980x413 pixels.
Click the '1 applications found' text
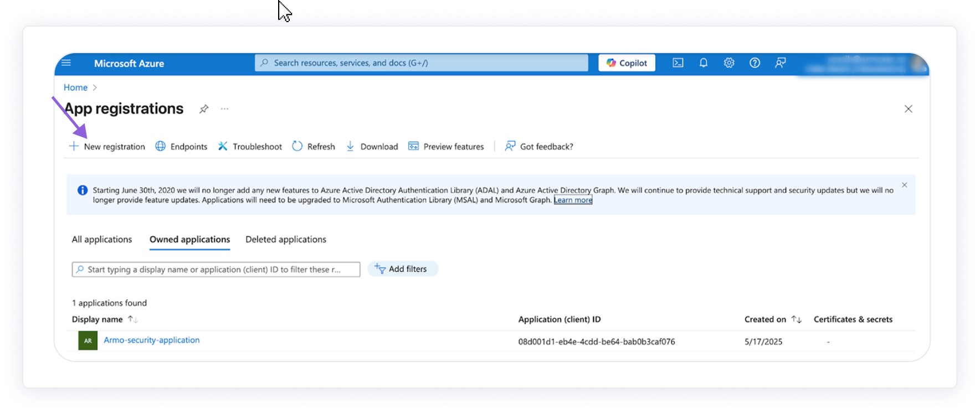pos(110,303)
